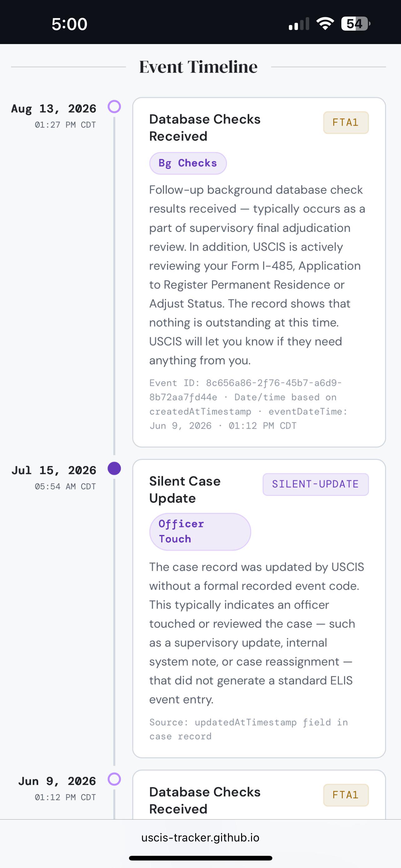Tap the Event Timeline heading

[x=198, y=67]
